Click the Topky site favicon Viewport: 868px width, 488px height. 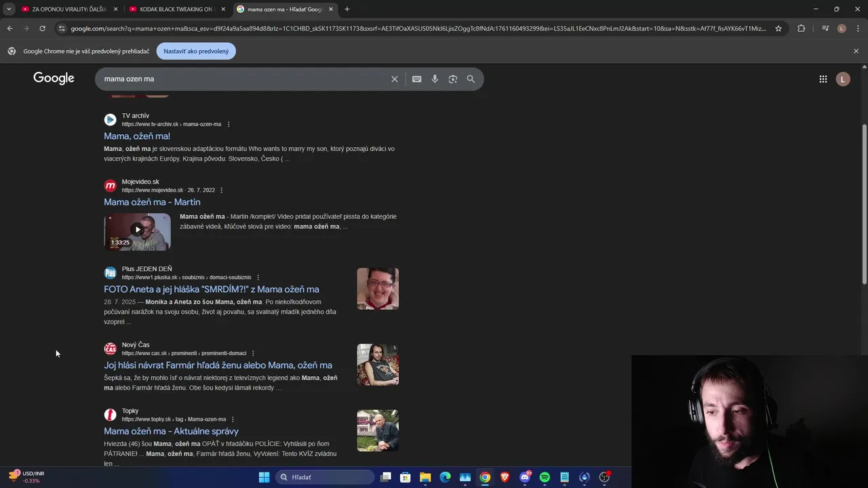[110, 415]
